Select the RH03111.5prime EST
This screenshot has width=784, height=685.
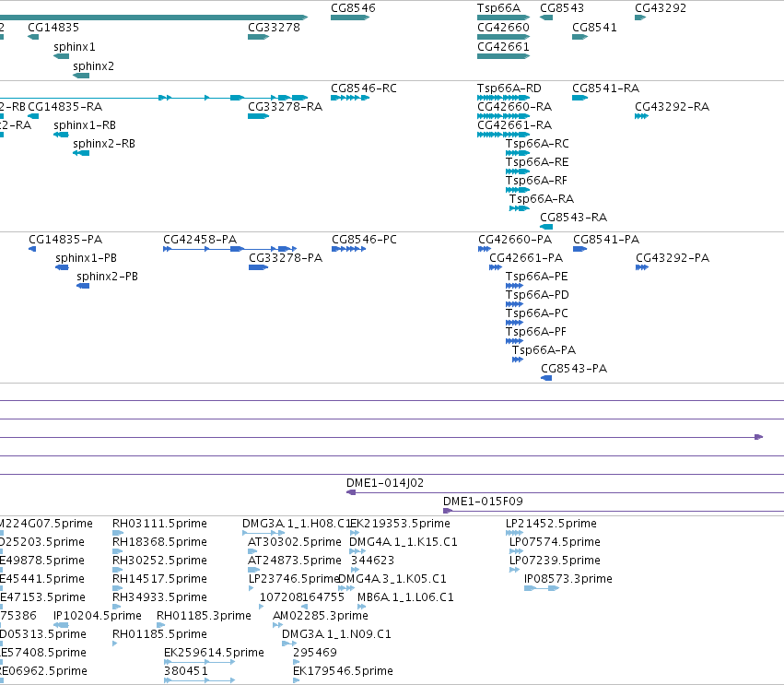coord(118,533)
